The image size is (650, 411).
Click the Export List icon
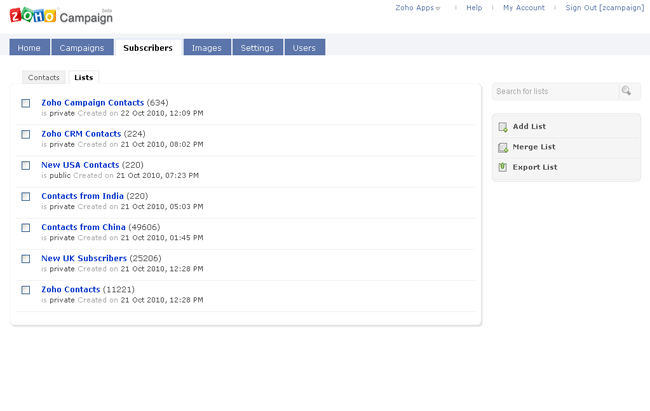point(503,167)
